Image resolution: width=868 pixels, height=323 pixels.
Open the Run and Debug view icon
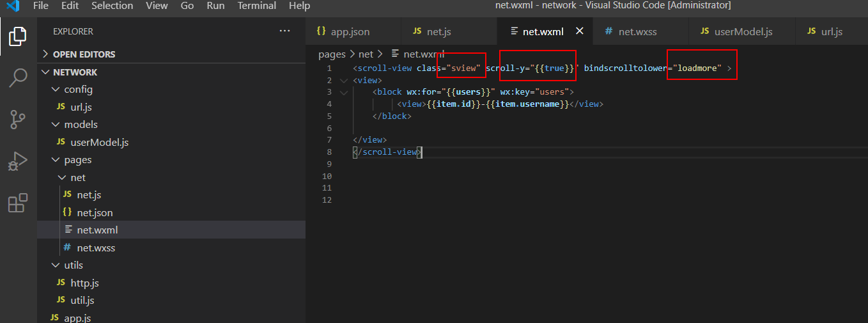[x=18, y=161]
